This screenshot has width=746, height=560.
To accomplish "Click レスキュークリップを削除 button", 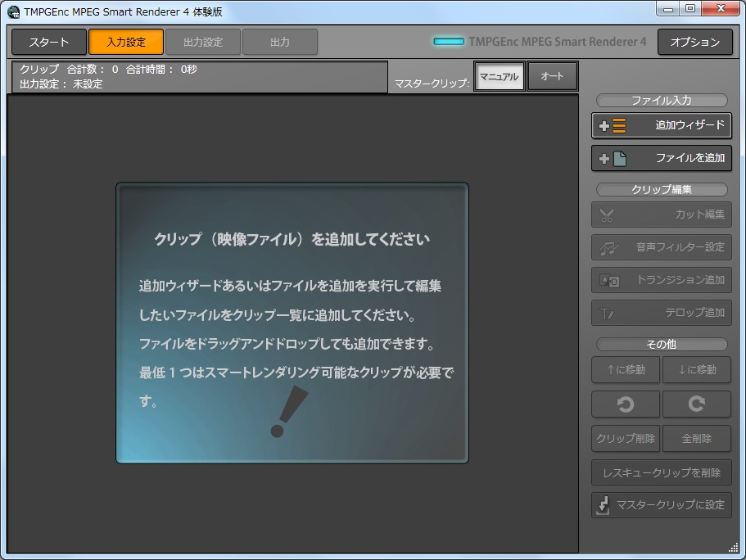I will 660,472.
